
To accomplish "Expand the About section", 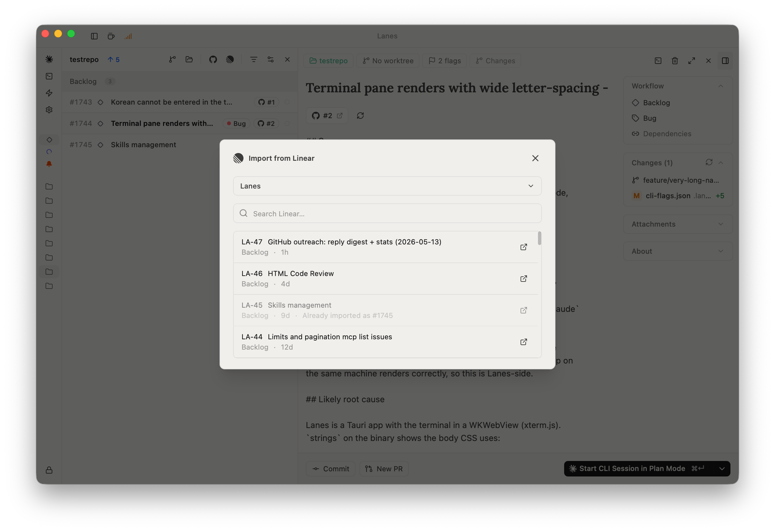I will click(x=677, y=251).
